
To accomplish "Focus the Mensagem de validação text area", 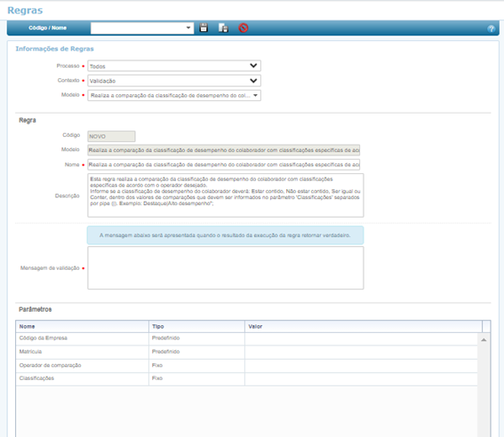I will point(226,267).
